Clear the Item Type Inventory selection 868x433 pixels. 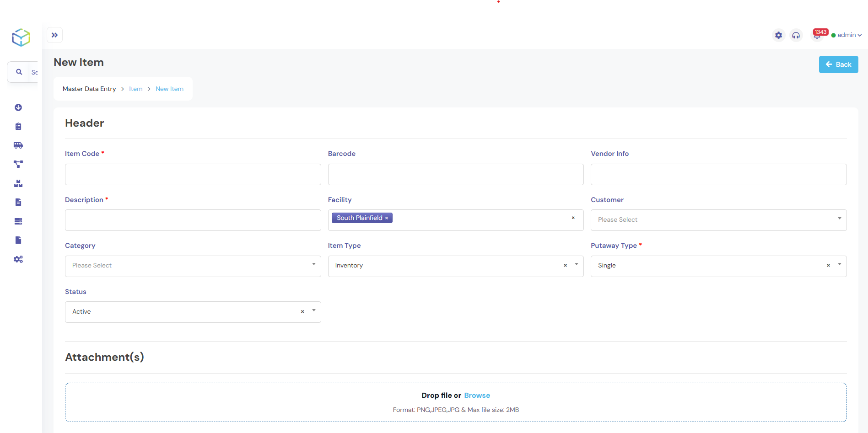click(x=565, y=266)
